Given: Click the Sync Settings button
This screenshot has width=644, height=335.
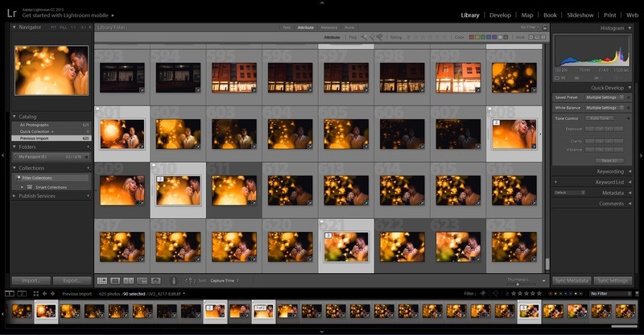Looking at the screenshot, I should coord(613,280).
